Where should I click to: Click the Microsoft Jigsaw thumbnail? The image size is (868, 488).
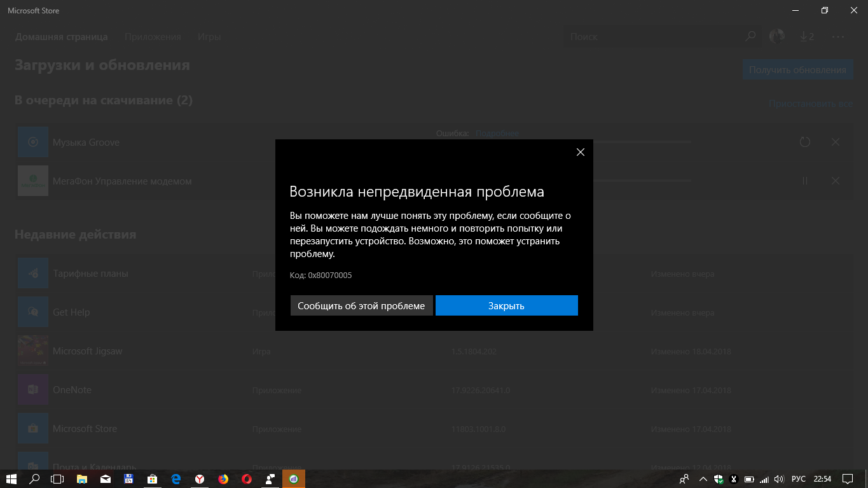click(33, 351)
